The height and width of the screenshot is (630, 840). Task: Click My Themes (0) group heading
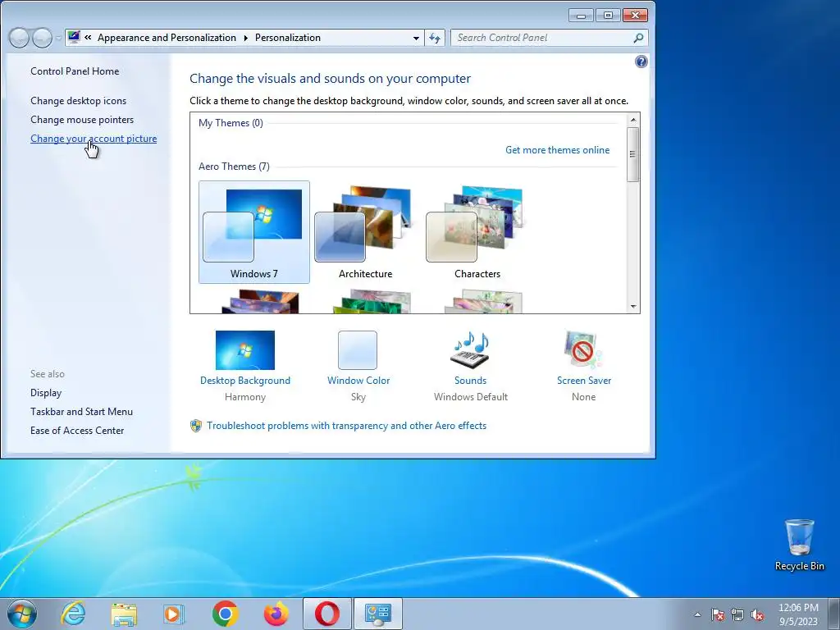coord(231,123)
